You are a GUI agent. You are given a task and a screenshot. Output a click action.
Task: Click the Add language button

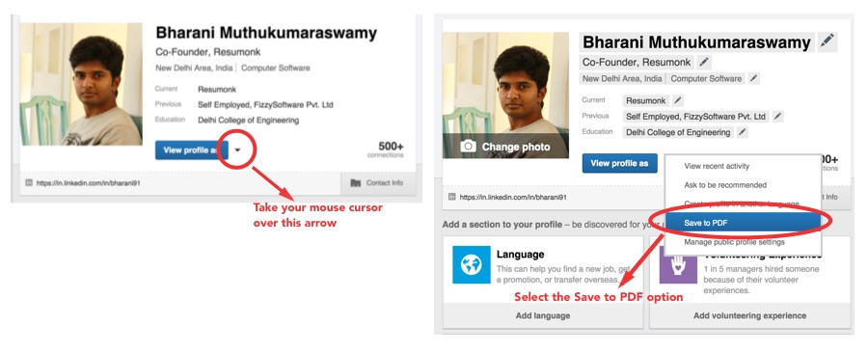pos(543,315)
